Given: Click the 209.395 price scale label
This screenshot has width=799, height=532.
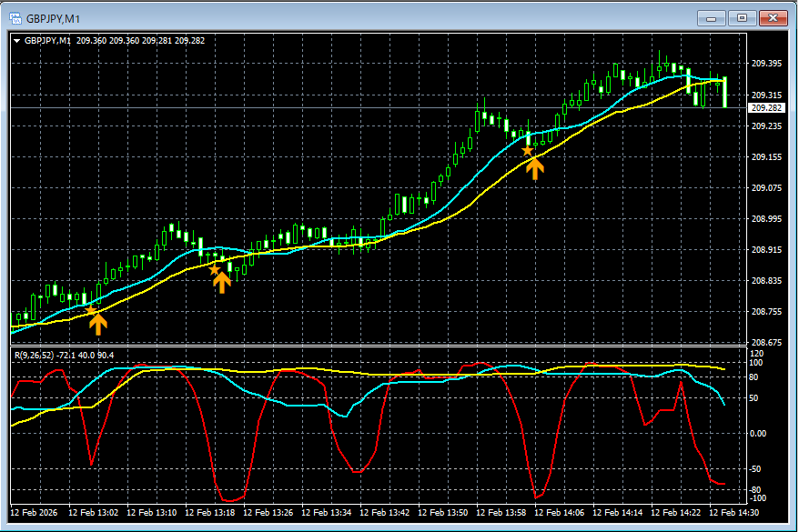Looking at the screenshot, I should click(x=766, y=64).
